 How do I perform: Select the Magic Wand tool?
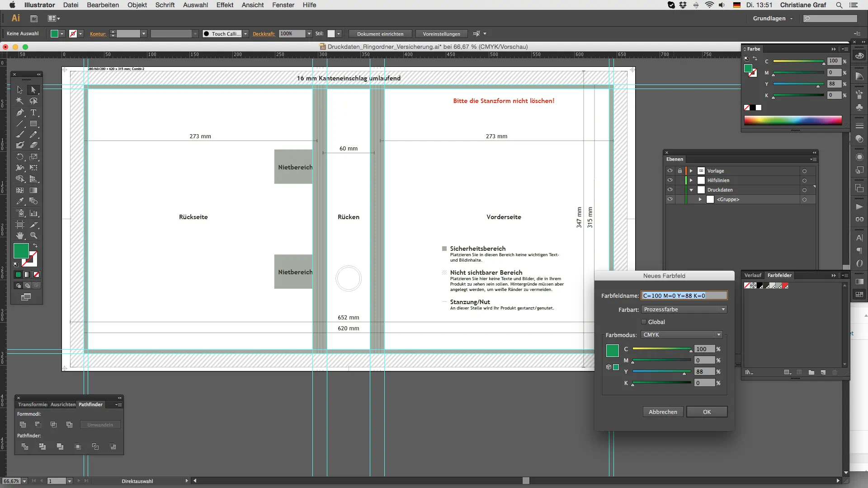[x=20, y=101]
